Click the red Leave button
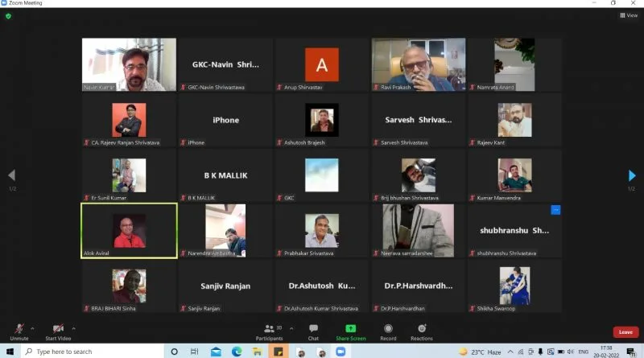 pos(625,331)
